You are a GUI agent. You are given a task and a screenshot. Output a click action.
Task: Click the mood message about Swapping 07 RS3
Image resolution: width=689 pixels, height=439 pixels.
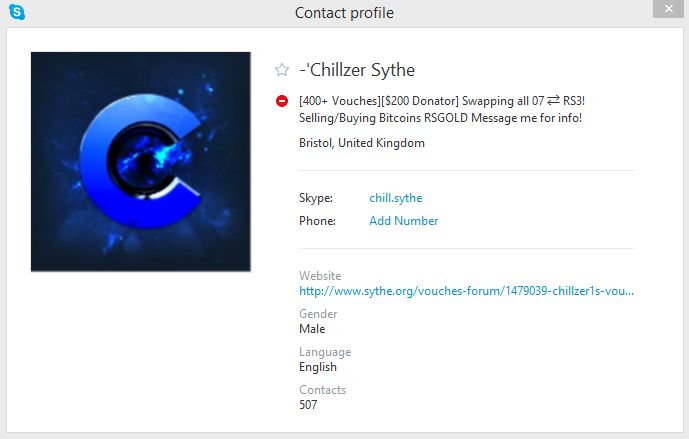(442, 109)
